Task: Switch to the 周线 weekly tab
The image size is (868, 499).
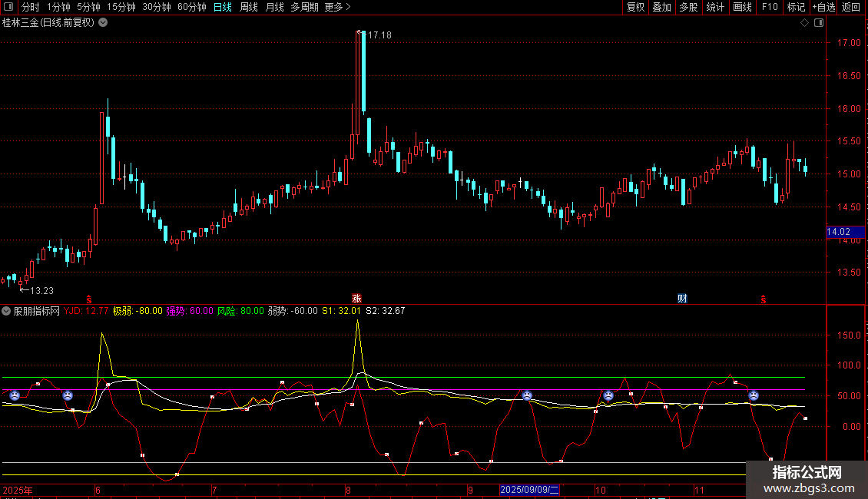Action: pyautogui.click(x=249, y=8)
